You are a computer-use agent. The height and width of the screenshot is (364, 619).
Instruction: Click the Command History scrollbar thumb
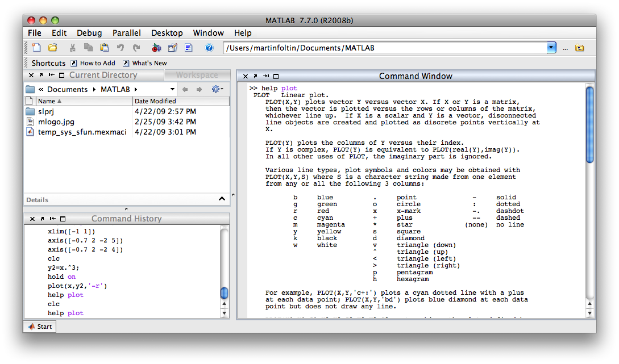pos(224,293)
